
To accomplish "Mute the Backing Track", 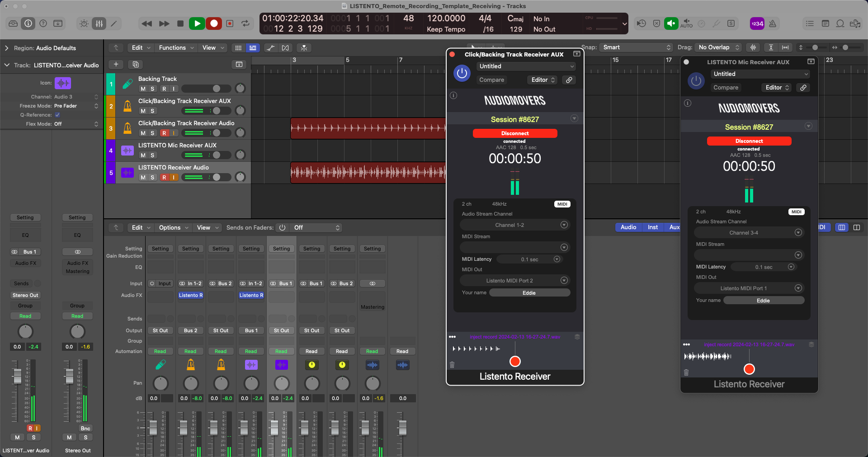I will 143,89.
